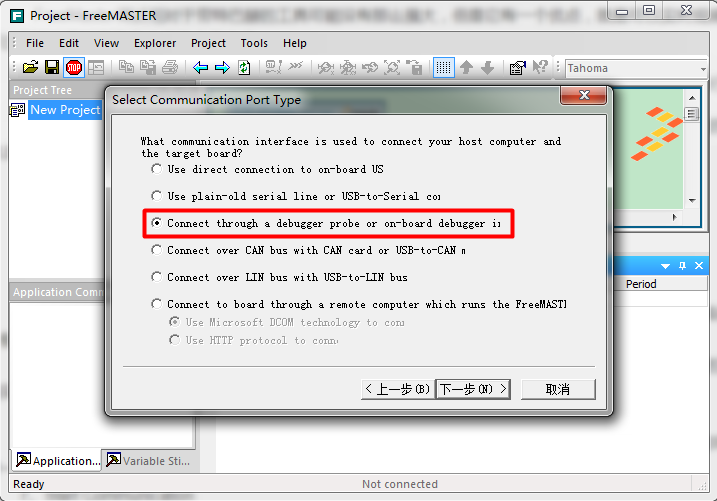The height and width of the screenshot is (501, 717).
Task: Click scroll right arrow in welcome pane
Action: pos(674,217)
